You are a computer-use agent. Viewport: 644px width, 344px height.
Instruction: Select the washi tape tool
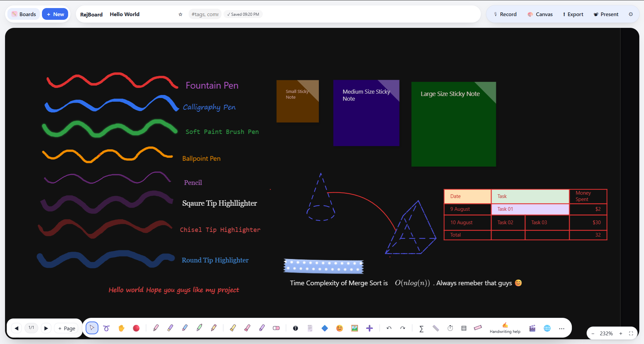click(x=478, y=328)
